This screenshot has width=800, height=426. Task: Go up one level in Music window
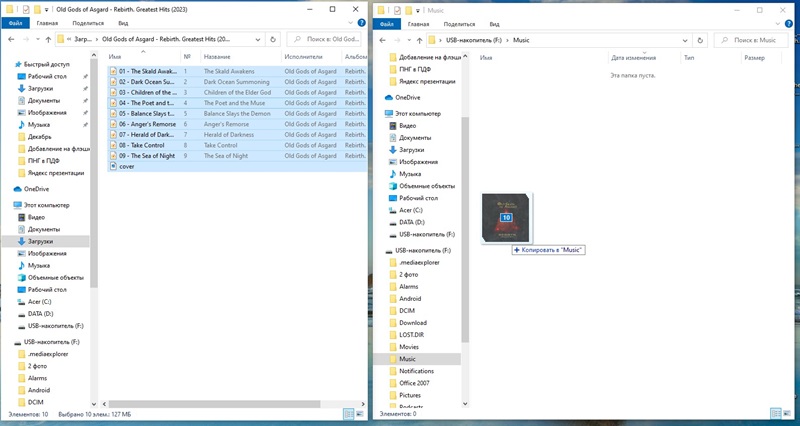(x=419, y=40)
